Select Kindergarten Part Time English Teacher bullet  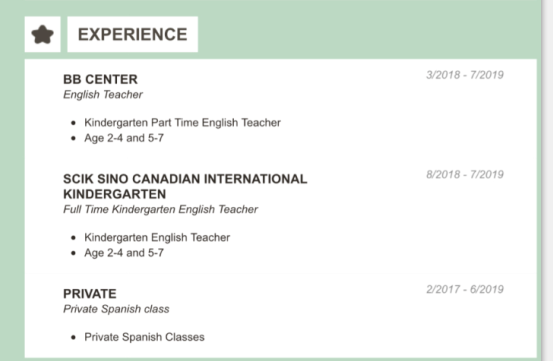pyautogui.click(x=182, y=123)
